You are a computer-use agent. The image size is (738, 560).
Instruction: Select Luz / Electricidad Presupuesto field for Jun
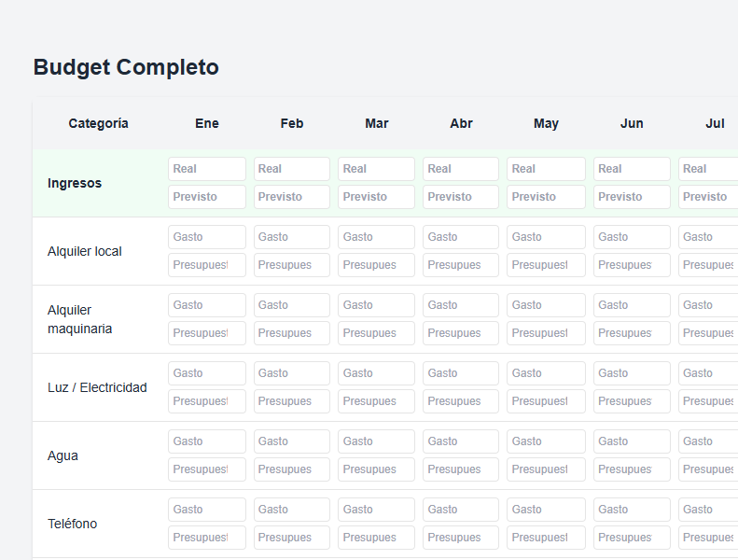pyautogui.click(x=632, y=401)
